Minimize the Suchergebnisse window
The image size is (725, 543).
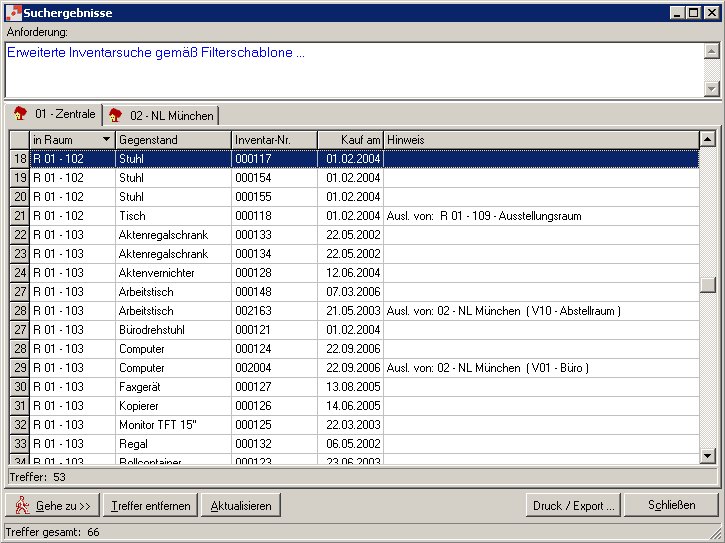coord(677,12)
